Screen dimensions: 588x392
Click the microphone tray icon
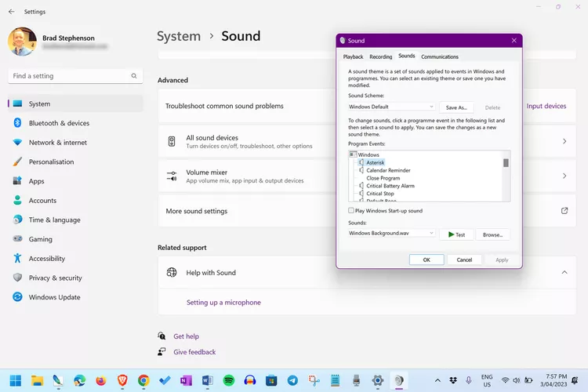[x=468, y=380]
